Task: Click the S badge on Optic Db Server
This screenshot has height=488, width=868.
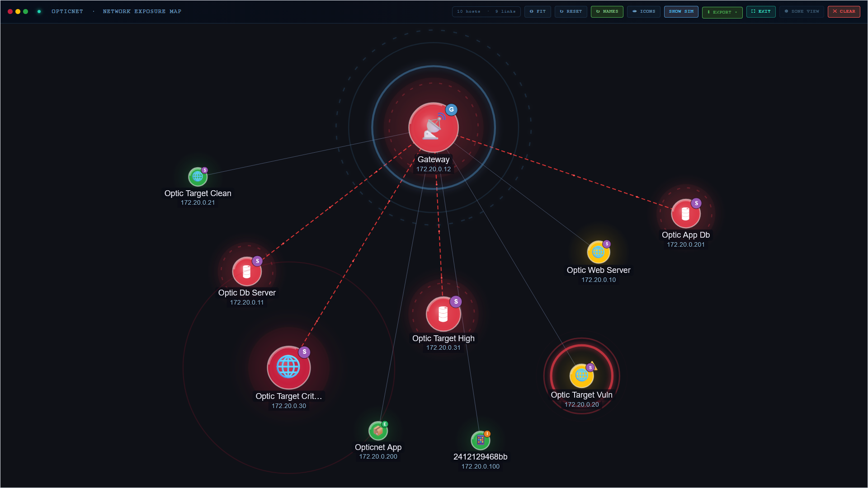Action: [257, 261]
